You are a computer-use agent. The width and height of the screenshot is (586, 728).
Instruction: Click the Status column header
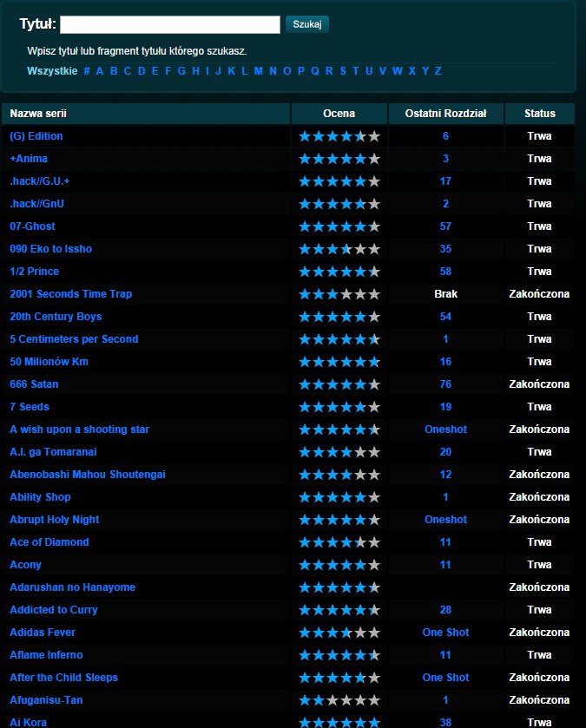tap(540, 114)
